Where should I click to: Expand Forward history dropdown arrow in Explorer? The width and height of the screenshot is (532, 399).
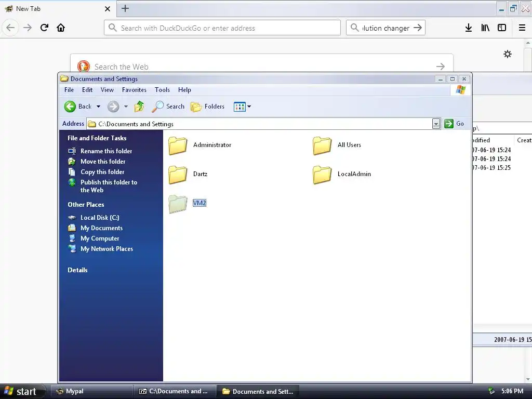pos(126,107)
